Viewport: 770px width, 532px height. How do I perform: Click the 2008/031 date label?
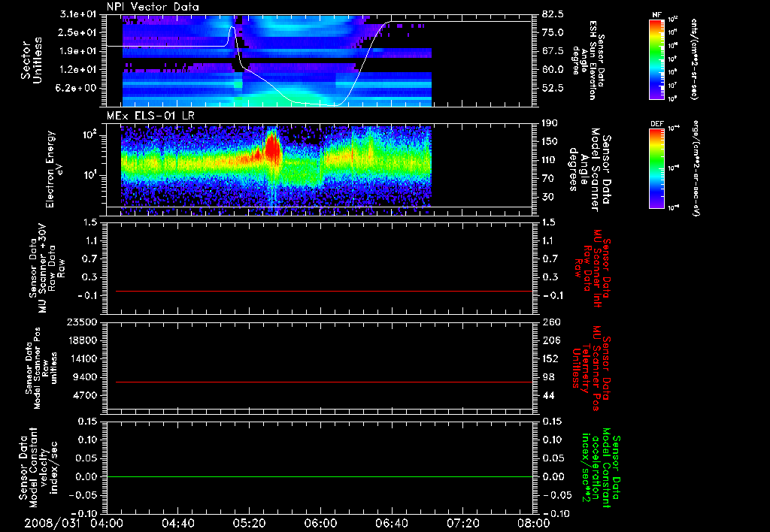[52, 523]
